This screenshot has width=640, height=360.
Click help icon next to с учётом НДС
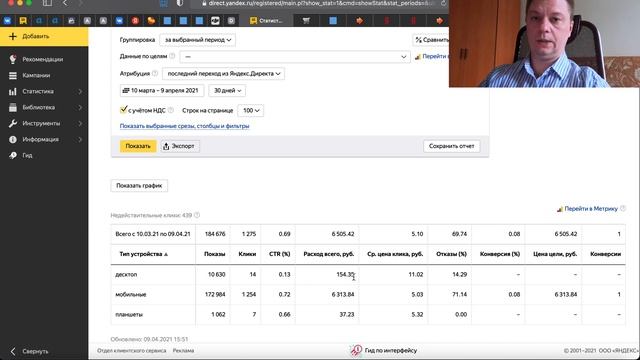[x=171, y=110]
